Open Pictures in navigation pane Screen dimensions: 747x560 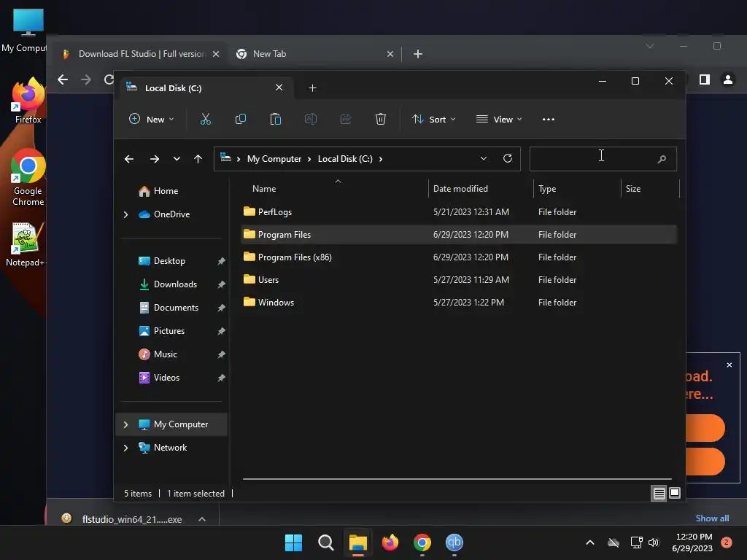[169, 331]
